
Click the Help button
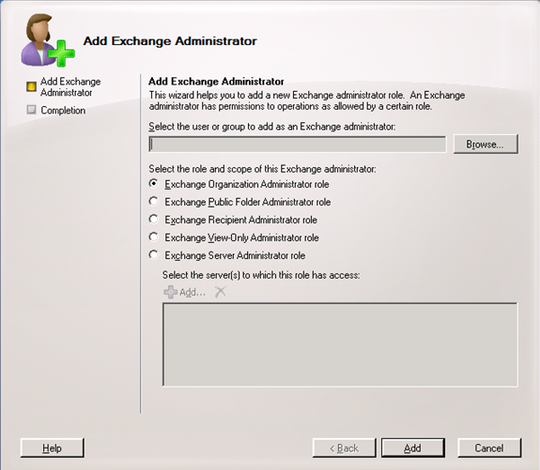click(x=52, y=448)
